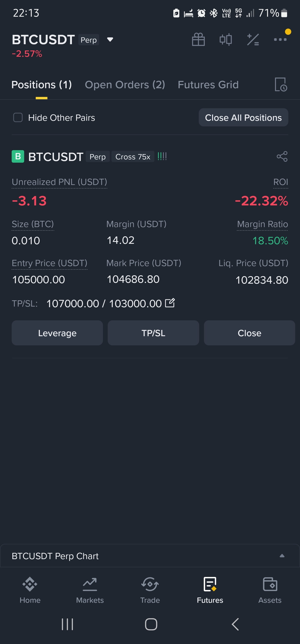This screenshot has width=300, height=644.
Task: Switch to the Futures Grid tab
Action: 208,85
